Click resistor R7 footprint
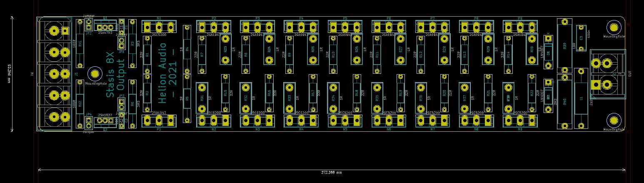644x183 pixels. [202, 54]
